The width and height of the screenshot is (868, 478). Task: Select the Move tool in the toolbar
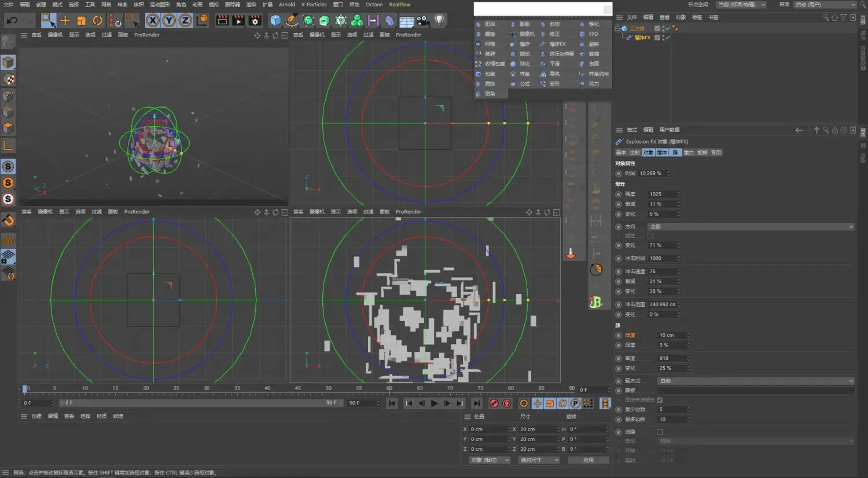point(66,20)
